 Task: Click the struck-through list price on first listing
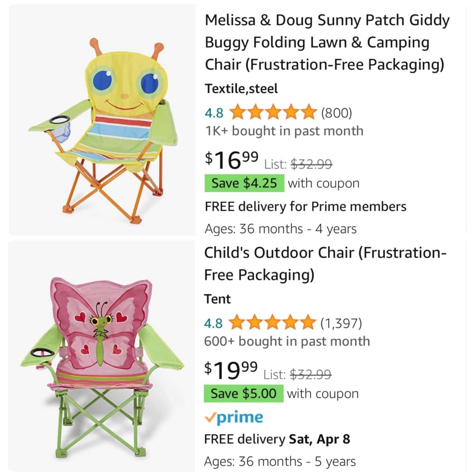[311, 164]
